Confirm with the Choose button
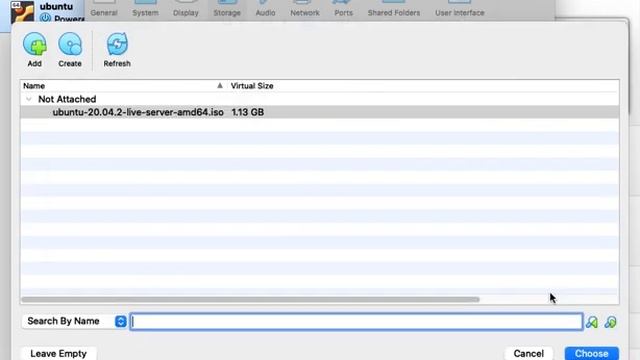The image size is (640, 360). 591,353
